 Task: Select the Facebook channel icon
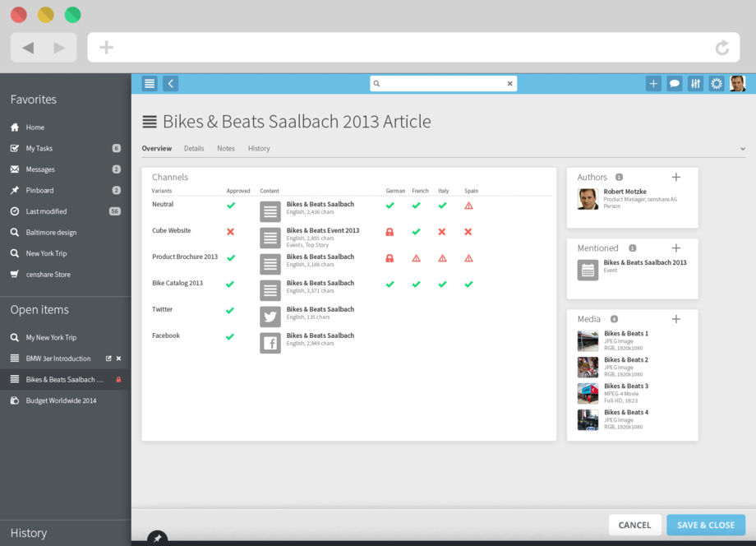click(x=270, y=342)
